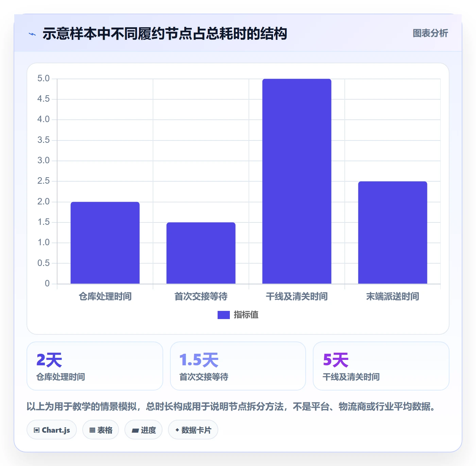
Task: Open the 1.5天 stat card
Action: click(x=238, y=366)
